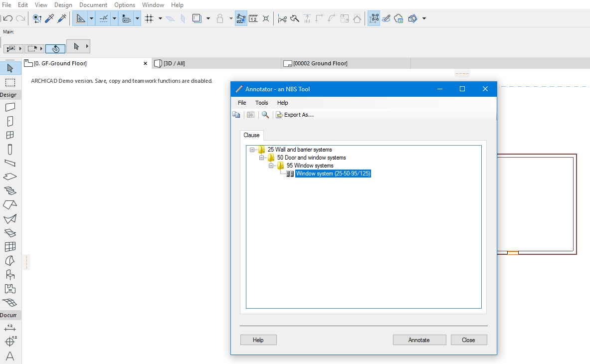Select the Trim axe tool

pyautogui.click(x=295, y=18)
